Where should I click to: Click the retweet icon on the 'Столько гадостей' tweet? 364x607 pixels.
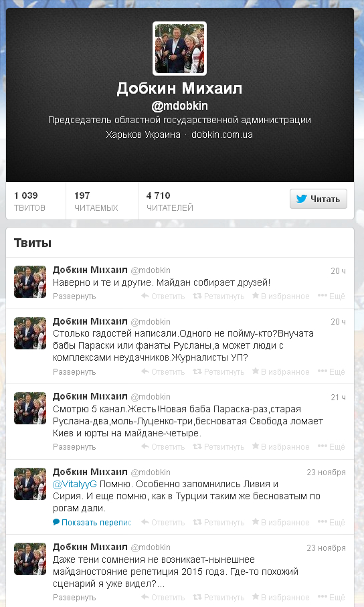tap(197, 371)
